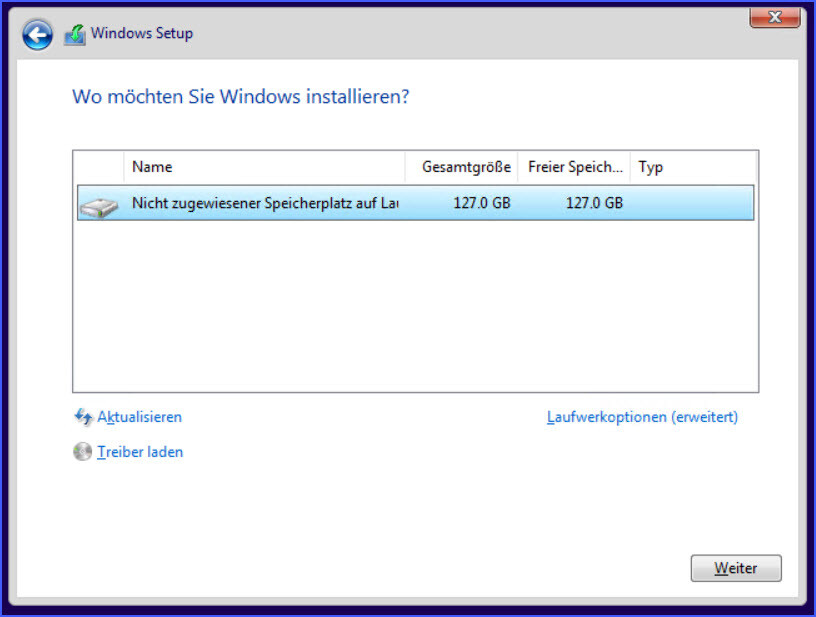Click the Weiter button
Viewport: 816px width, 617px height.
(736, 568)
